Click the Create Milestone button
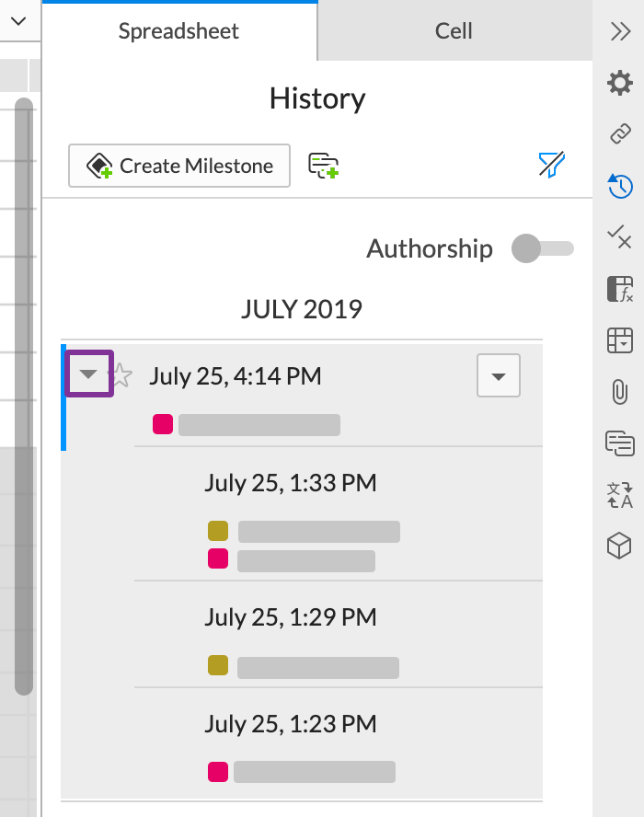Screen dimensions: 644x817 click(179, 166)
